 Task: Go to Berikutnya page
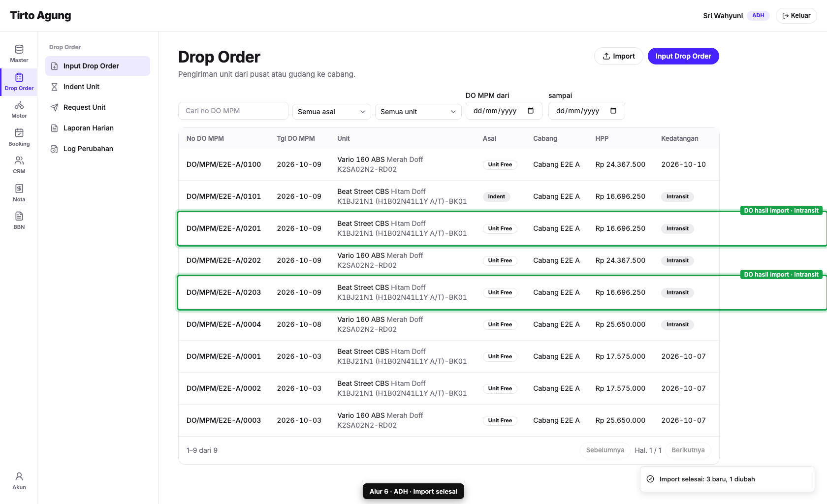point(688,450)
